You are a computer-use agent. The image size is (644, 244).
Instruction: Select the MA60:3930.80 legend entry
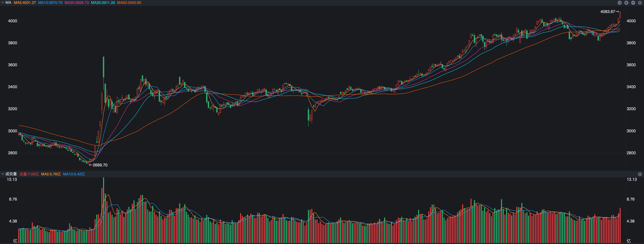pos(129,3)
